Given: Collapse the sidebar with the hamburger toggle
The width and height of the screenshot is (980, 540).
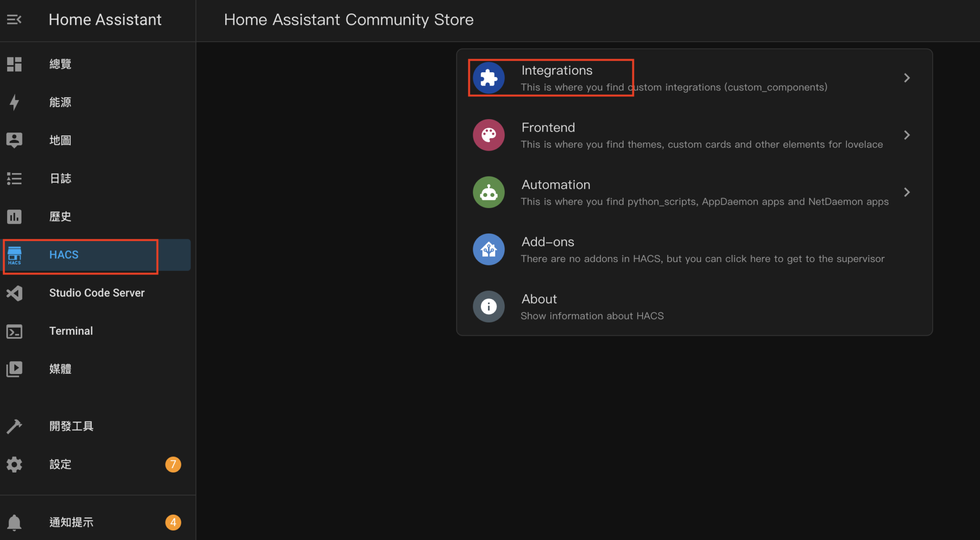Looking at the screenshot, I should (x=14, y=20).
